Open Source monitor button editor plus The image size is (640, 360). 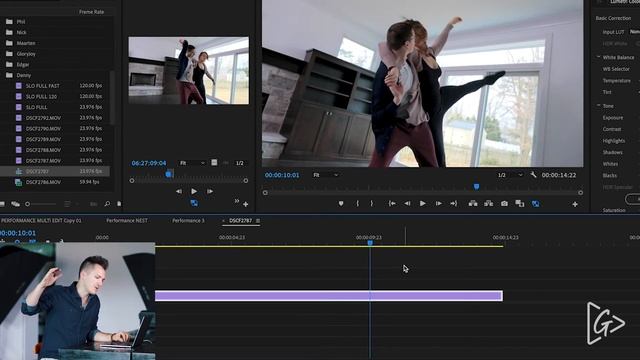(245, 204)
